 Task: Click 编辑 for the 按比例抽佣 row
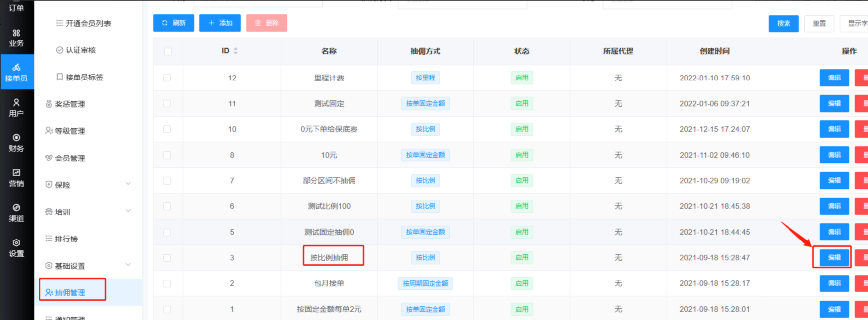click(x=834, y=257)
